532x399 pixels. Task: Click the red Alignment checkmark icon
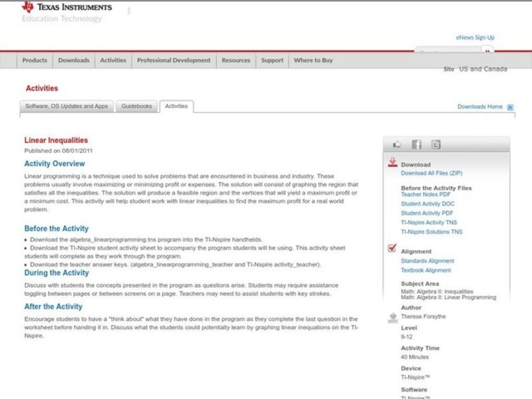[x=392, y=249]
